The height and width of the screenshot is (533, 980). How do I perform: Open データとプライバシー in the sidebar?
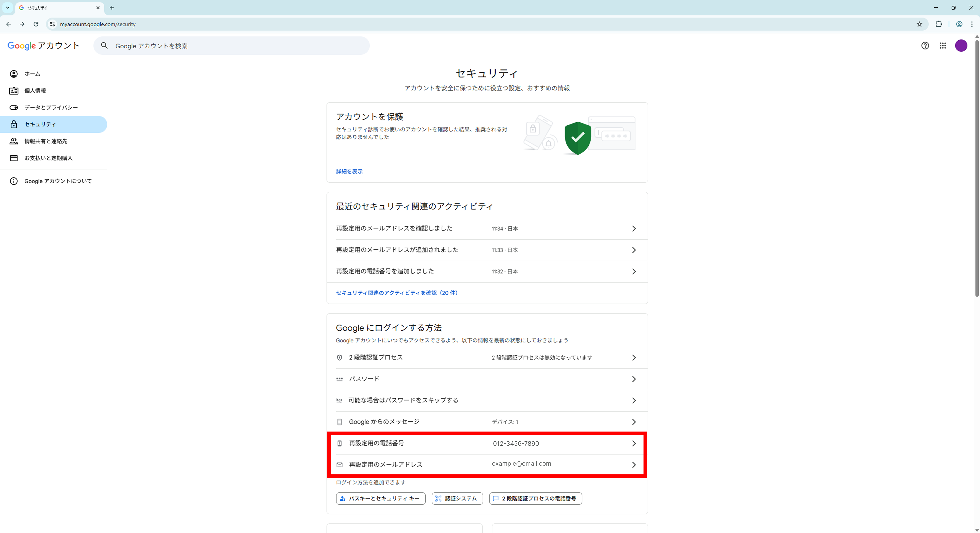click(54, 107)
